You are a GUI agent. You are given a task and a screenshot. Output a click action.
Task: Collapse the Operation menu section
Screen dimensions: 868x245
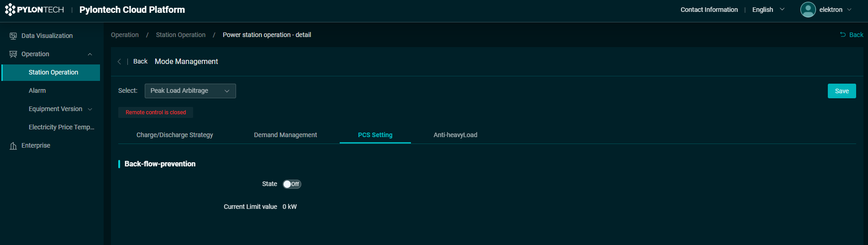tap(90, 54)
